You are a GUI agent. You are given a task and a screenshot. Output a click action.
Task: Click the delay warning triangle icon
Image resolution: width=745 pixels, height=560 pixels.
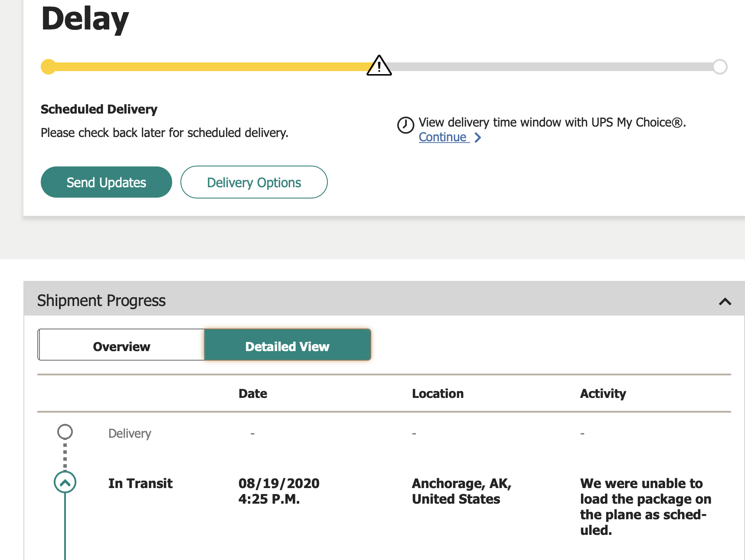[x=379, y=65]
